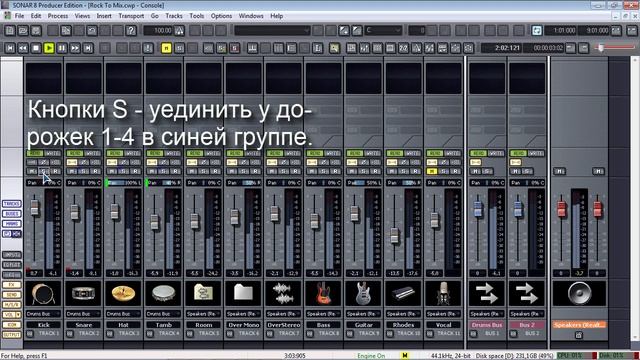Image resolution: width=640 pixels, height=360 pixels.
Task: Stop playback with the Stop button
Action: 36,48
